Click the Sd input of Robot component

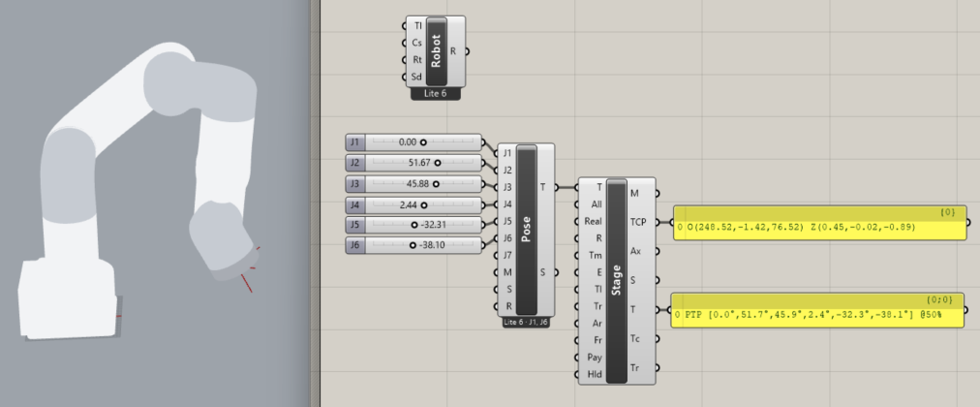pos(416,77)
